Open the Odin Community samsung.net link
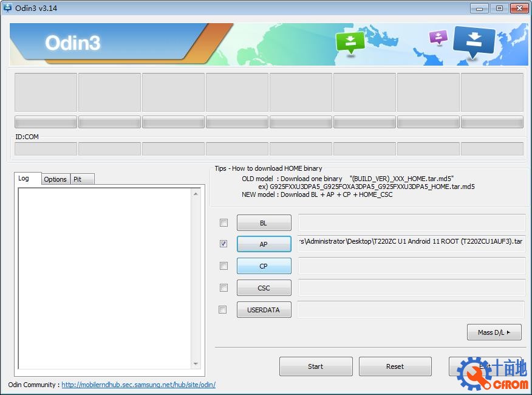The width and height of the screenshot is (532, 395). 138,385
